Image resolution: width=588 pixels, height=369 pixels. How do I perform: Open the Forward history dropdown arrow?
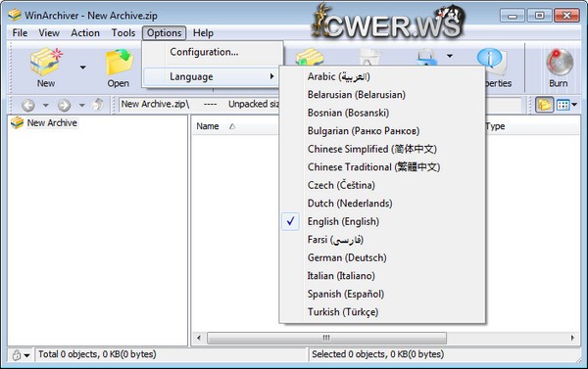pos(81,106)
